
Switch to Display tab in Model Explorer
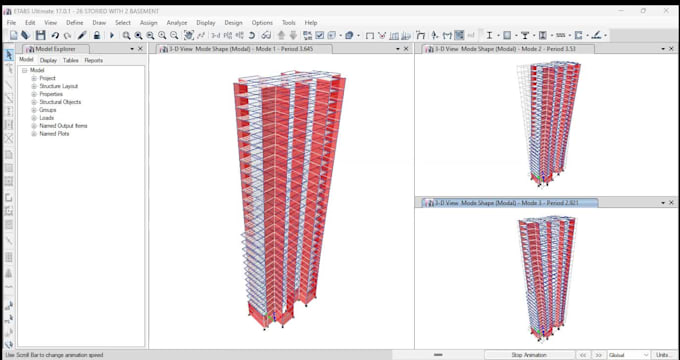[48, 60]
